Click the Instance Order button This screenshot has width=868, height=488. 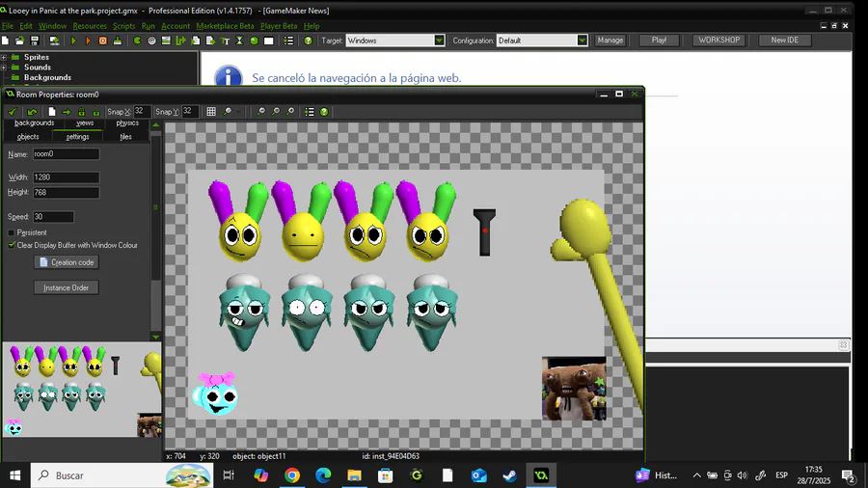[67, 287]
